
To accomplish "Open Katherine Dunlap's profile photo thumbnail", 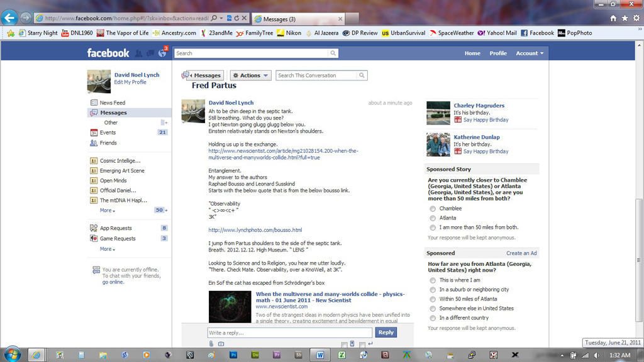I will [x=438, y=145].
